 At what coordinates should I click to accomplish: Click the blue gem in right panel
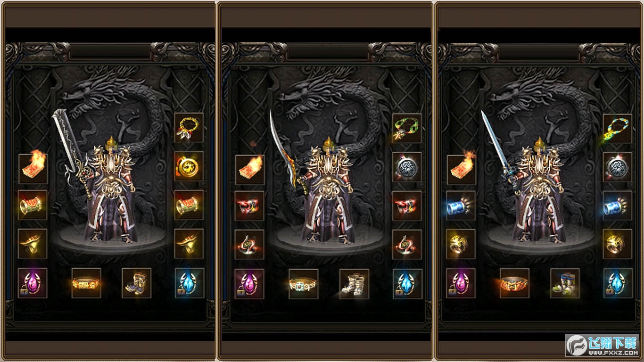point(618,283)
